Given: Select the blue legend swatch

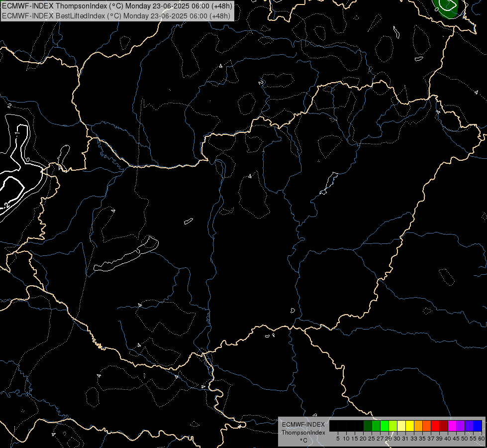Looking at the screenshot, I should coord(478,426).
